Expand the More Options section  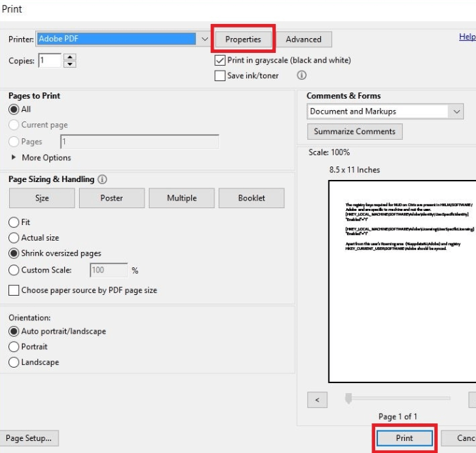click(13, 158)
